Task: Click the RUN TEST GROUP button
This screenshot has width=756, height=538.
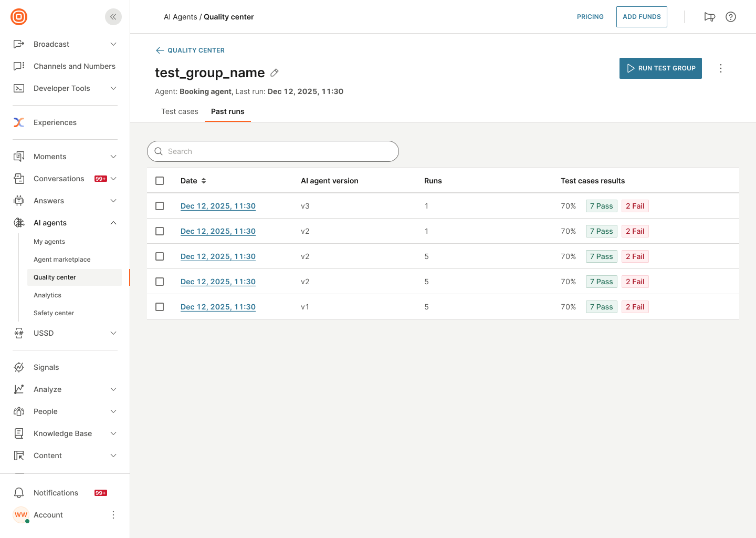Action: pos(660,68)
